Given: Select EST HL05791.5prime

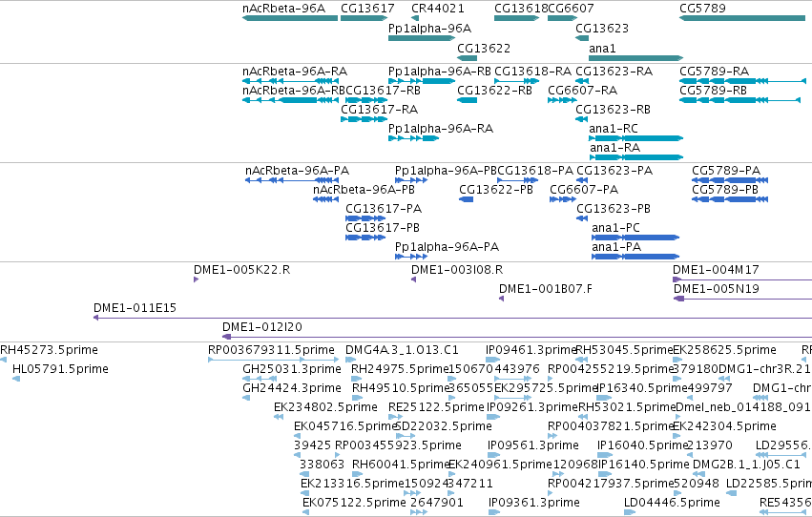Looking at the screenshot, I should click(16, 379).
